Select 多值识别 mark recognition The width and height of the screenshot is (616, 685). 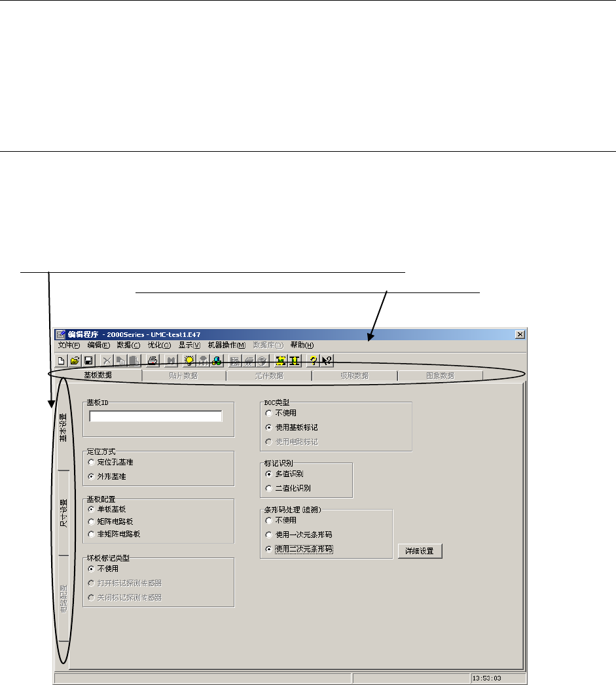[285, 474]
